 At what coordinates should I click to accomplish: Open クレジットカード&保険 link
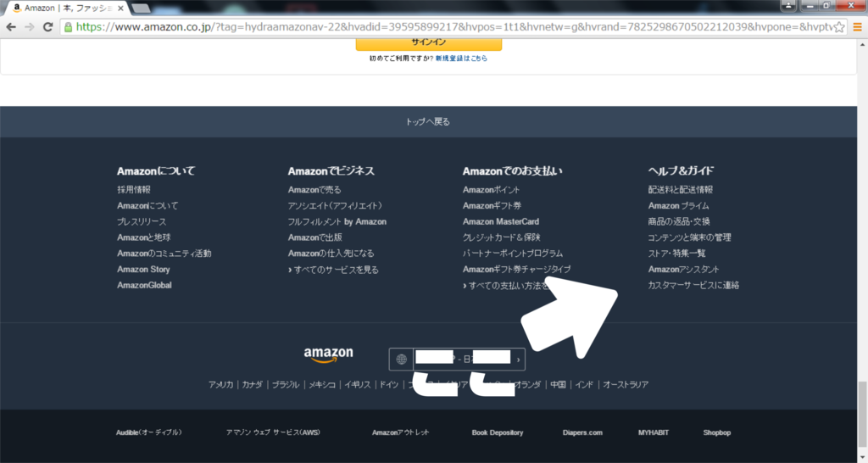click(502, 237)
